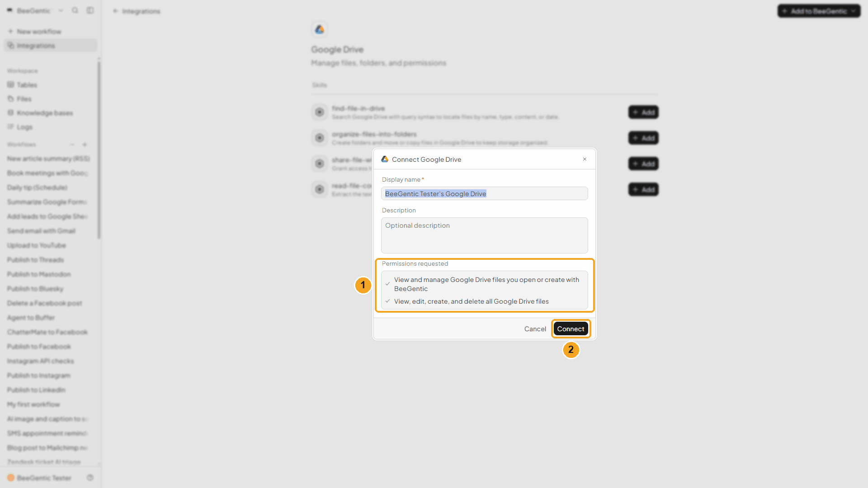Toggle sidebar panel icon
Screen dimensions: 868x488
point(90,10)
